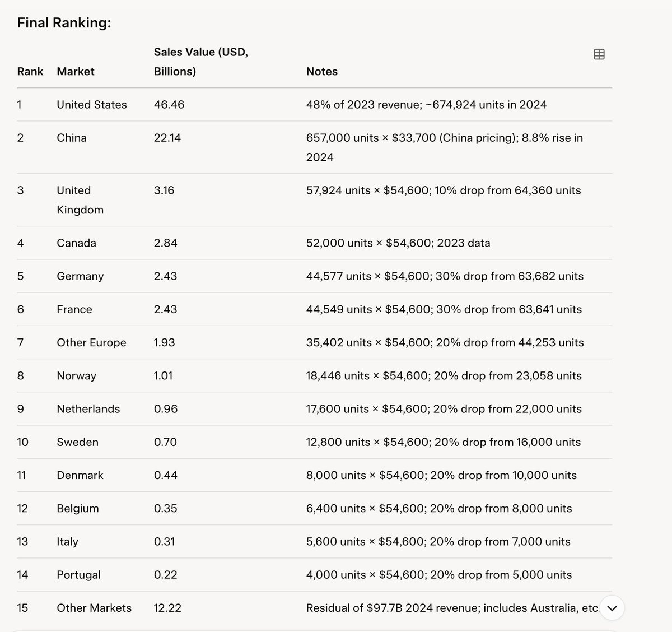Click the '48% of 2023 revenue' note
The image size is (672, 632).
point(427,105)
